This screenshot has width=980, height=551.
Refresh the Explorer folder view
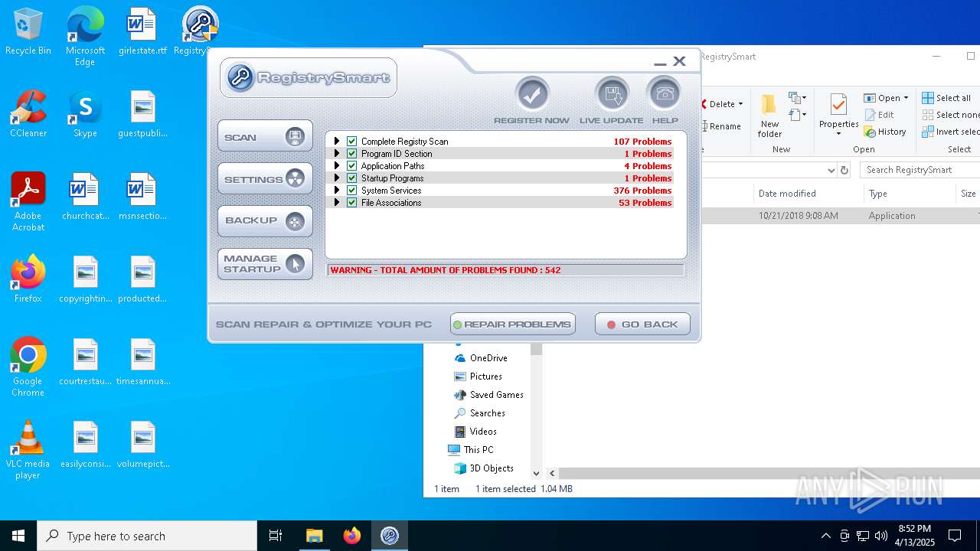tap(844, 170)
